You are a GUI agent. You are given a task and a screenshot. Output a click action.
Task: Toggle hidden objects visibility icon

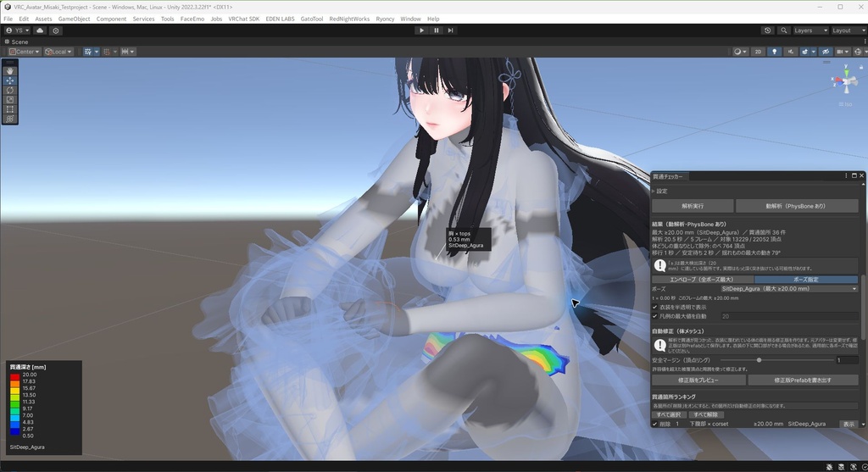(825, 52)
